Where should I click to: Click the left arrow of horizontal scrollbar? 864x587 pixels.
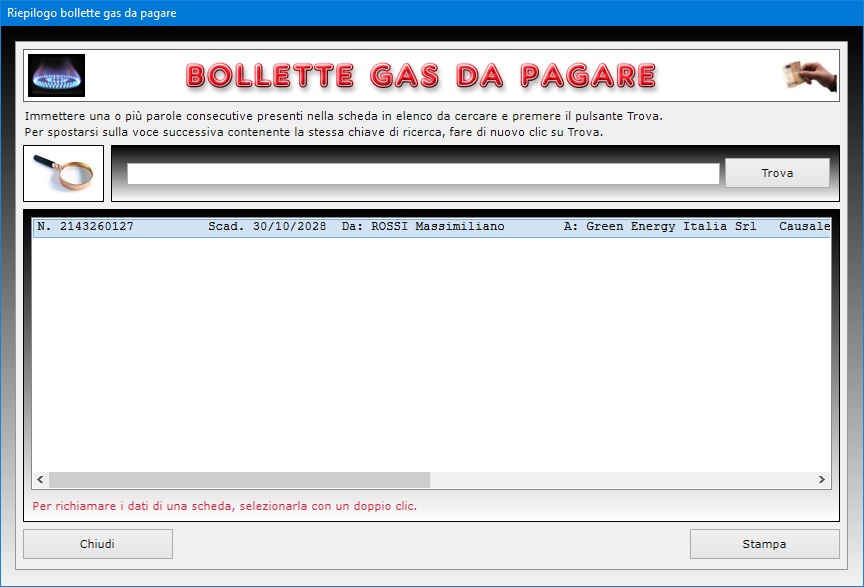click(40, 480)
